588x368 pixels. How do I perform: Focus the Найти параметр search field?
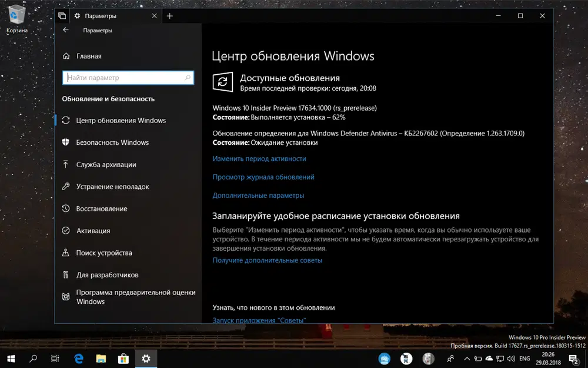128,78
